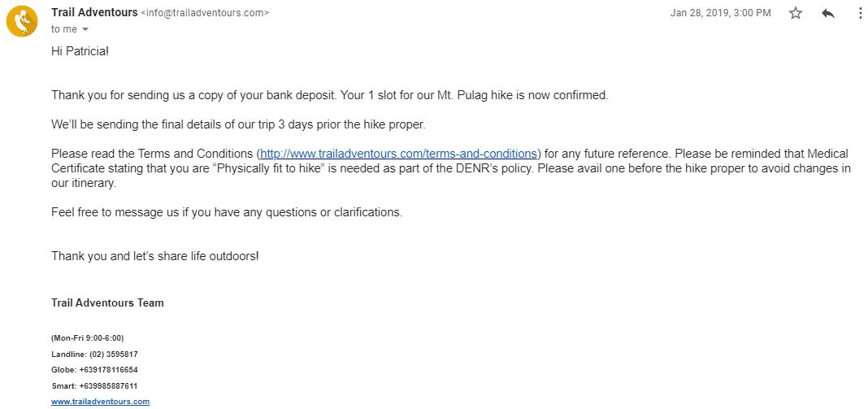Click the 'to me' recipient label

tap(64, 29)
